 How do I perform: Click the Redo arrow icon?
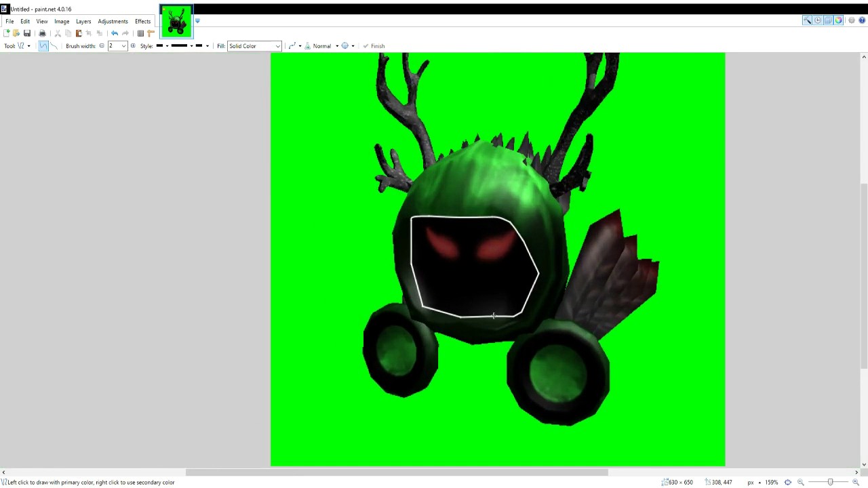[x=125, y=33]
